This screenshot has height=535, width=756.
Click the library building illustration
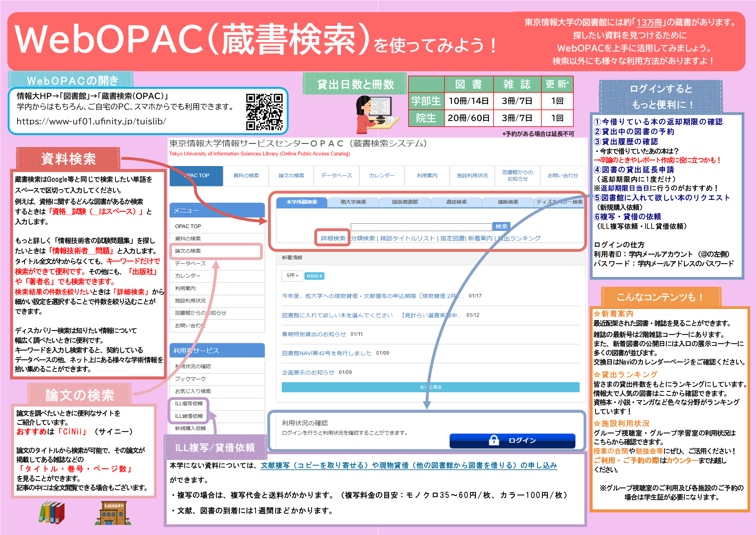pos(113,513)
